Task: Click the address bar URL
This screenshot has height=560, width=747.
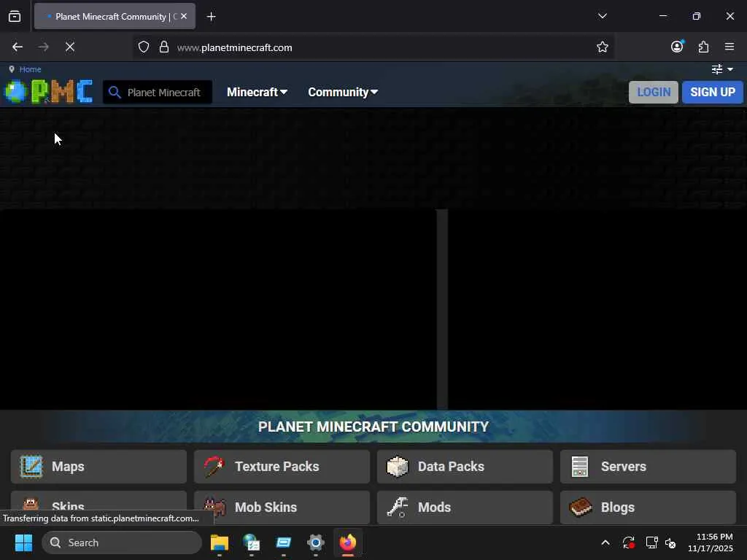Action: point(234,47)
